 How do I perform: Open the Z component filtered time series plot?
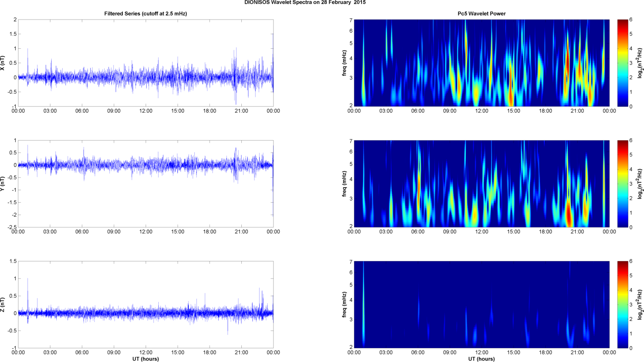pos(146,304)
